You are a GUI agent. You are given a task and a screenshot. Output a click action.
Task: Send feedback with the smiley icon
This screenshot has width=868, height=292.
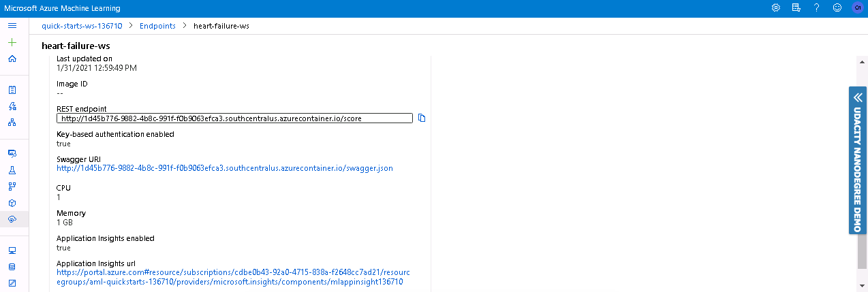[x=837, y=7]
